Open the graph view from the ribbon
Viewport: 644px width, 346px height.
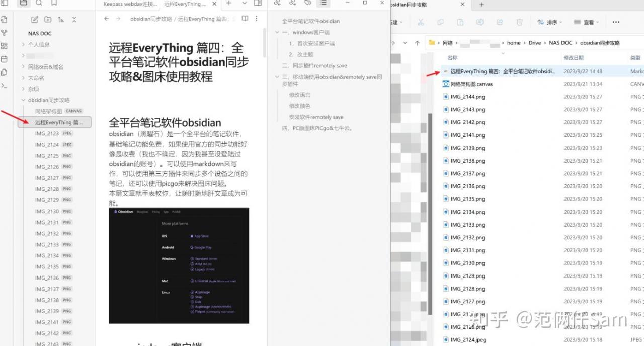click(4, 33)
